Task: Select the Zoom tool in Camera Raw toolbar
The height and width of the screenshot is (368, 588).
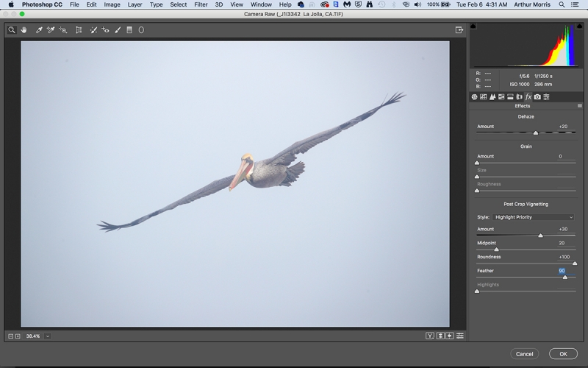Action: 12,30
